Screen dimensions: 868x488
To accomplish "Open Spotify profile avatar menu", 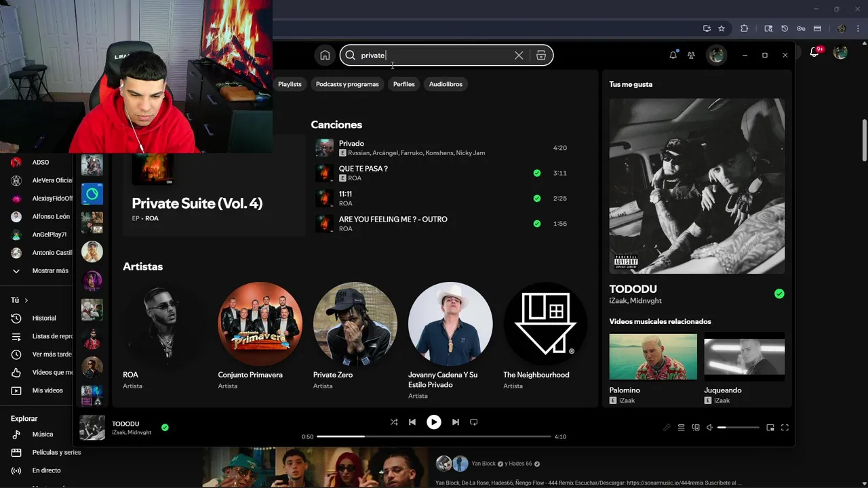I will (716, 56).
